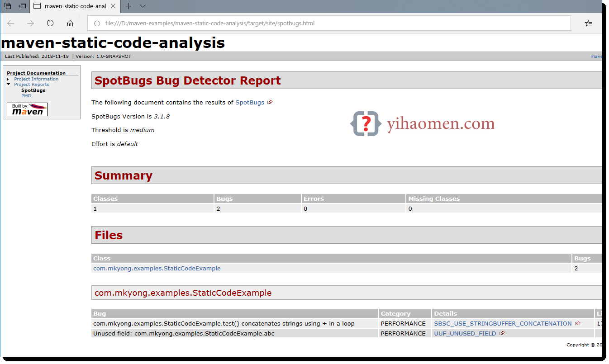609x364 pixels.
Task: Click the maven-static-code-analysis page title
Action: [113, 43]
